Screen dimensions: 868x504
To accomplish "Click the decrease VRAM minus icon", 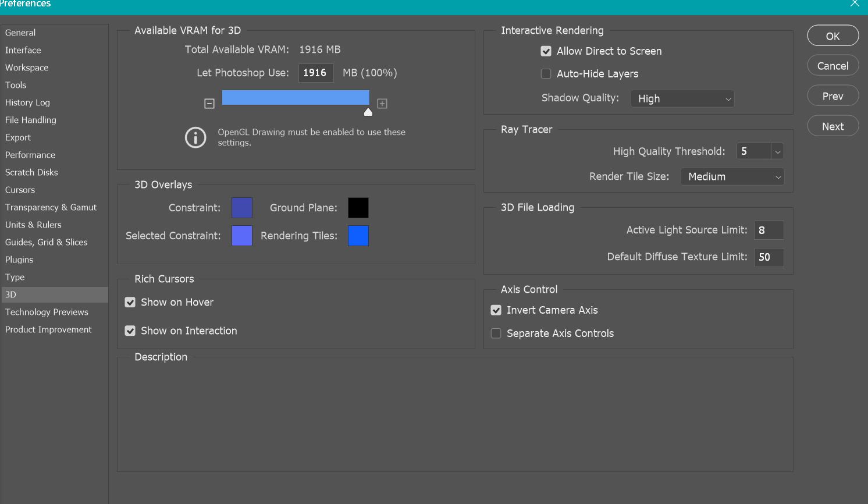I will click(209, 104).
